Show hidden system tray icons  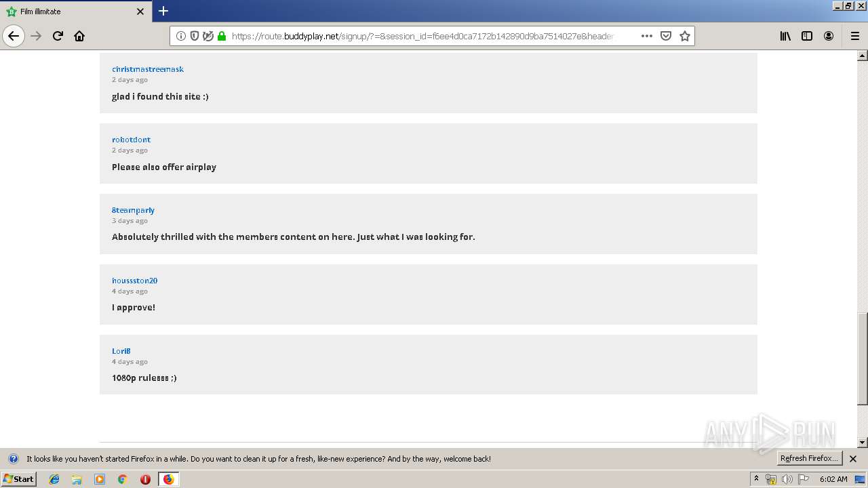click(756, 479)
